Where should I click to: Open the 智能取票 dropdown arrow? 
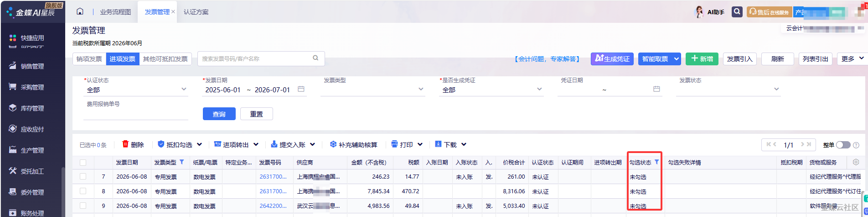(x=677, y=58)
